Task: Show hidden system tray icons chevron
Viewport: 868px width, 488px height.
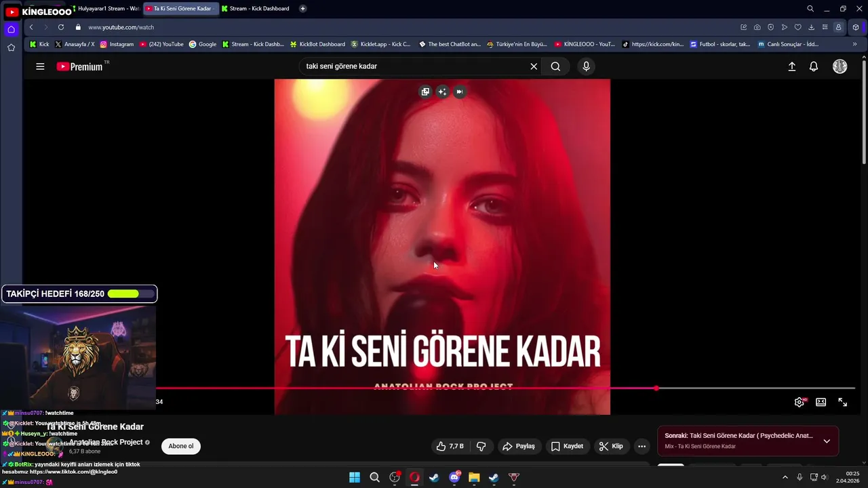Action: click(x=785, y=477)
